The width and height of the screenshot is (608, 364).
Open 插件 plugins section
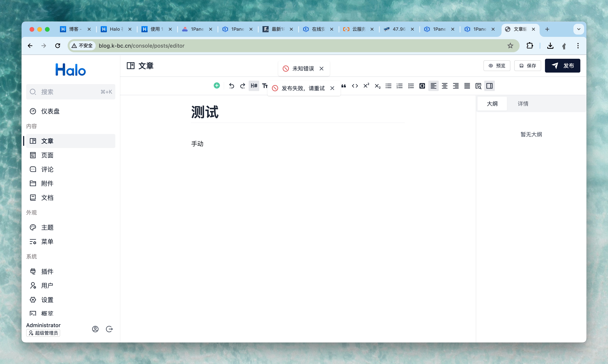tap(71, 271)
